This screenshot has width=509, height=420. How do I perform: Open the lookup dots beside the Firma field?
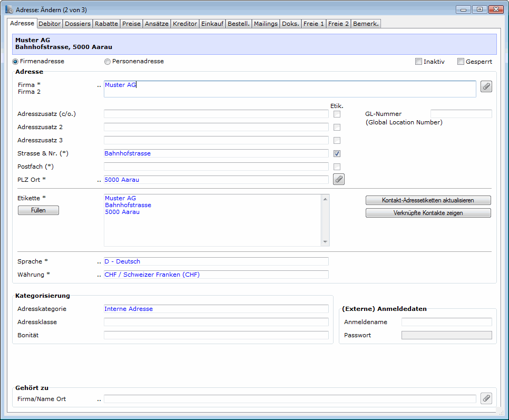(99, 85)
